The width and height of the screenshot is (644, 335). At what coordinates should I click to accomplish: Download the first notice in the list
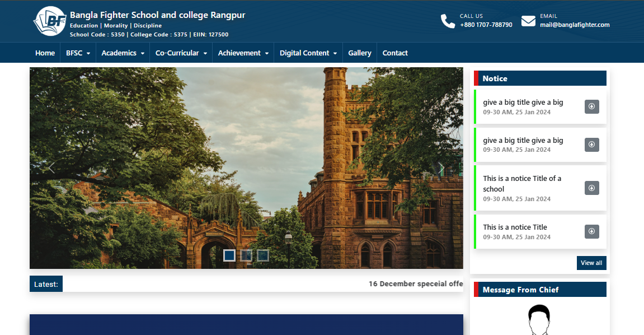[x=591, y=106]
